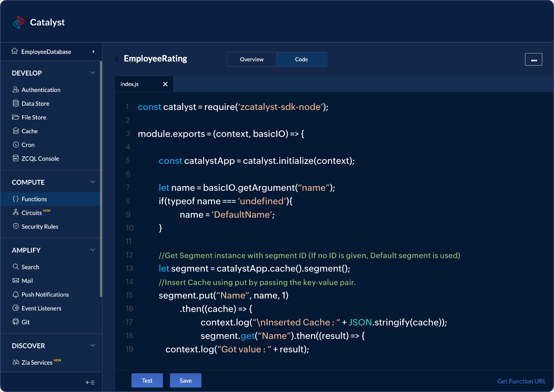The width and height of the screenshot is (554, 392).
Task: Collapse the DEVELOP section chevron
Action: [92, 73]
